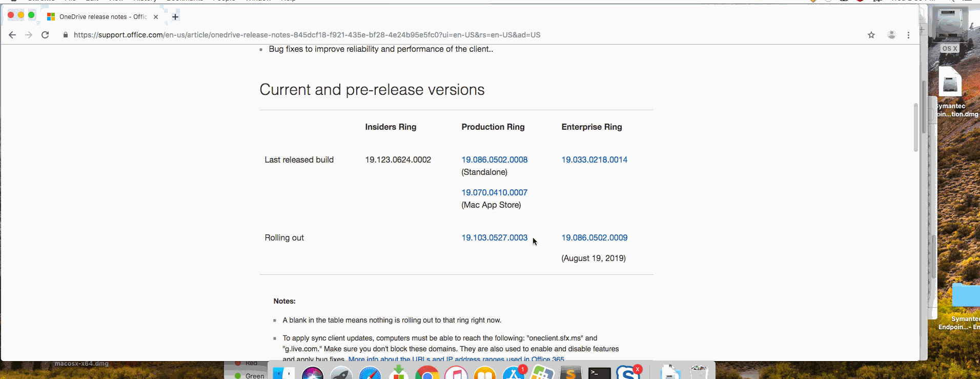Viewport: 980px width, 379px height.
Task: Open Production Ring build 19.086.0502.0008
Action: tap(494, 159)
